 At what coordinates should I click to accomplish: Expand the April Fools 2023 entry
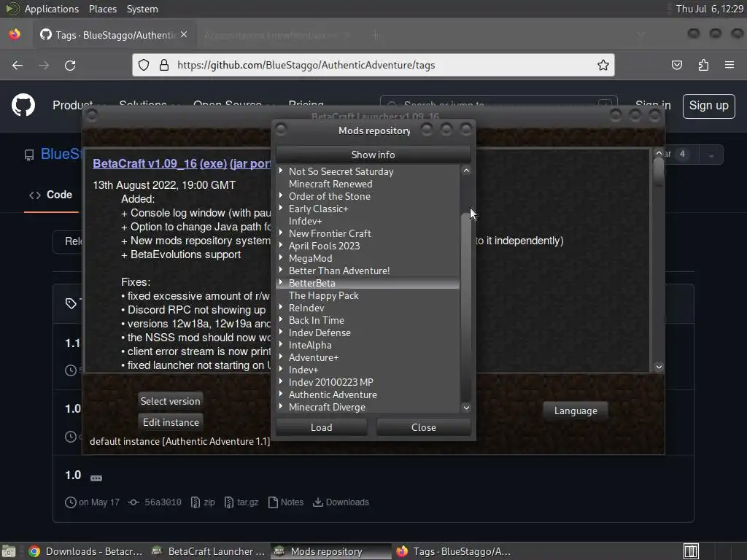point(281,245)
